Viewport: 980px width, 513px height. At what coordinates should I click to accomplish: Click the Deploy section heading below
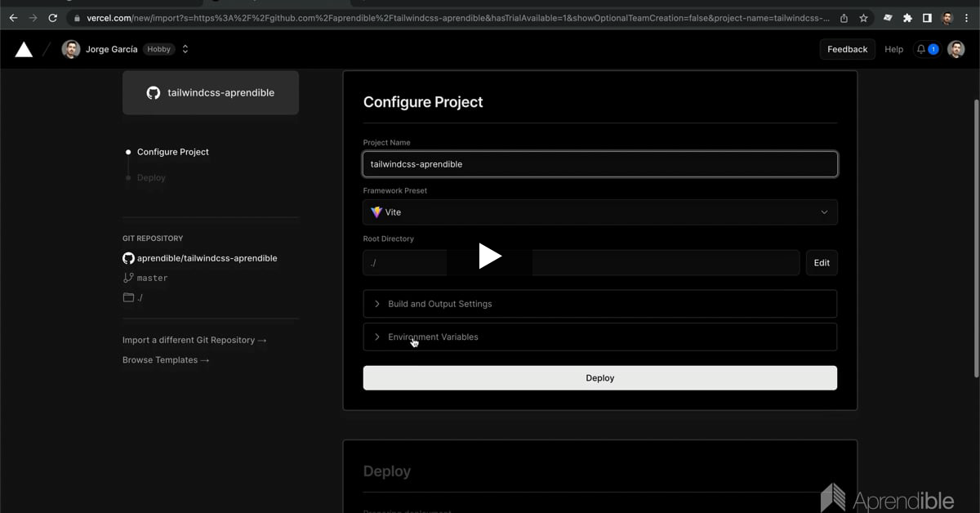click(387, 471)
